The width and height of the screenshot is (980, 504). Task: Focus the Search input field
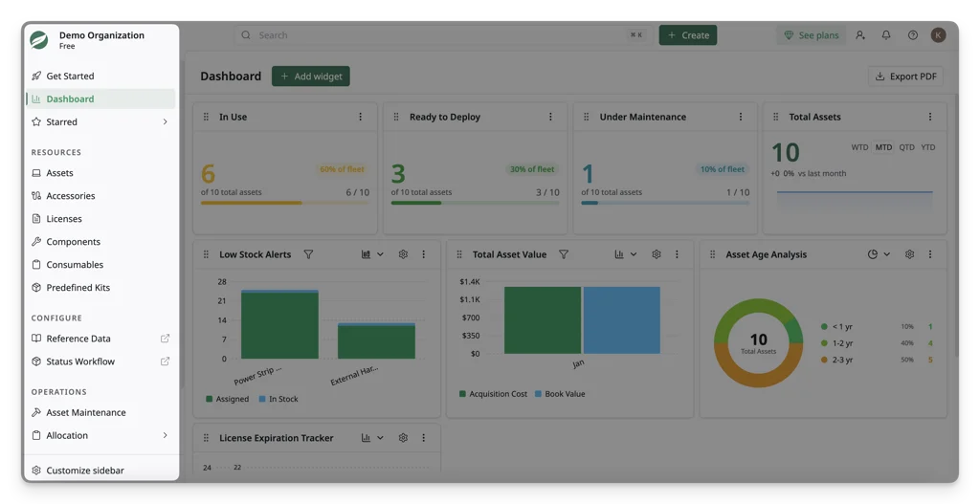pos(444,35)
